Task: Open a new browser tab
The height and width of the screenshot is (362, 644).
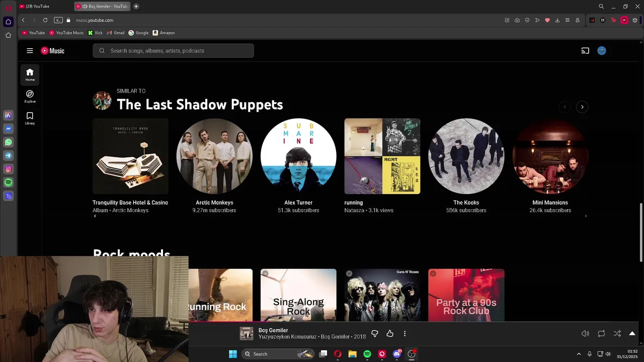Action: [136, 7]
